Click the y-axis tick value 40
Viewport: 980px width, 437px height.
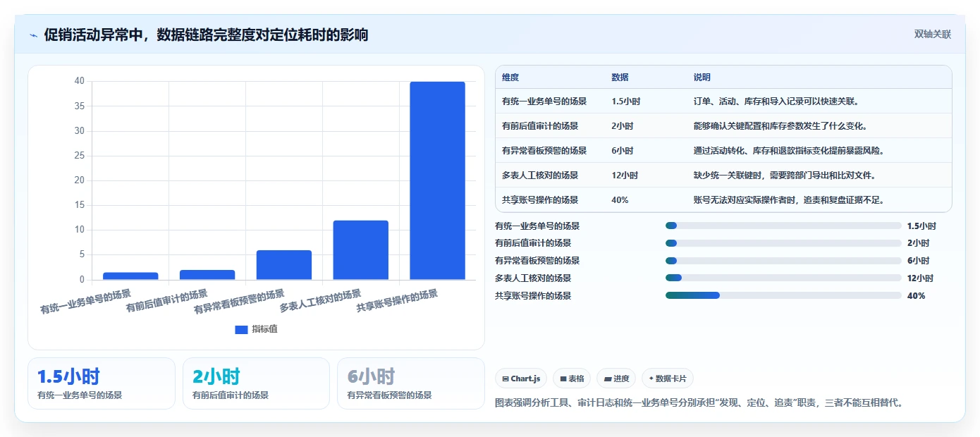(80, 81)
